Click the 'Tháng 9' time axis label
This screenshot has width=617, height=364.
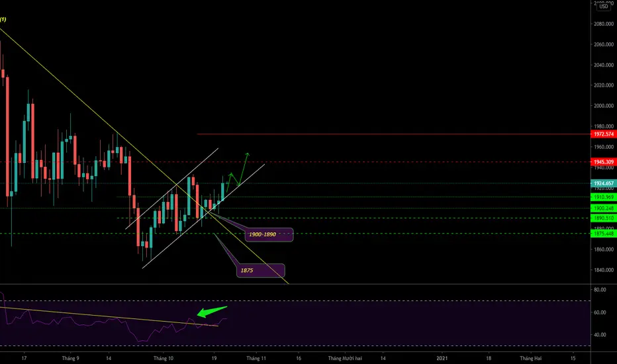[70, 358]
